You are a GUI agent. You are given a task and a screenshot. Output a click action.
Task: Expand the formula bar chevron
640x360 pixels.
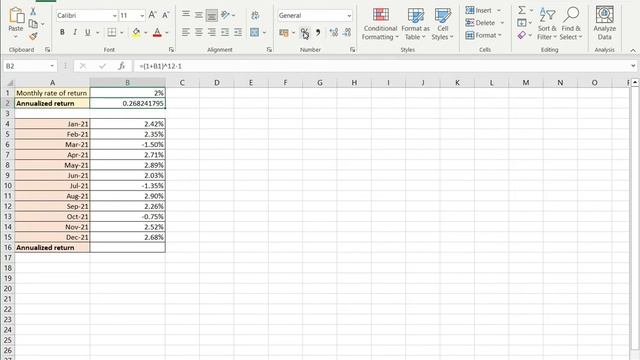click(633, 66)
